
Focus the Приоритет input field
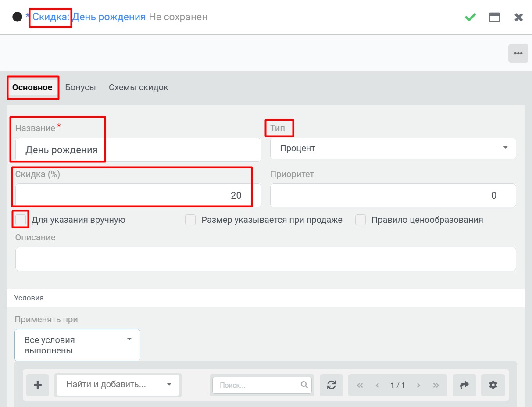(393, 195)
